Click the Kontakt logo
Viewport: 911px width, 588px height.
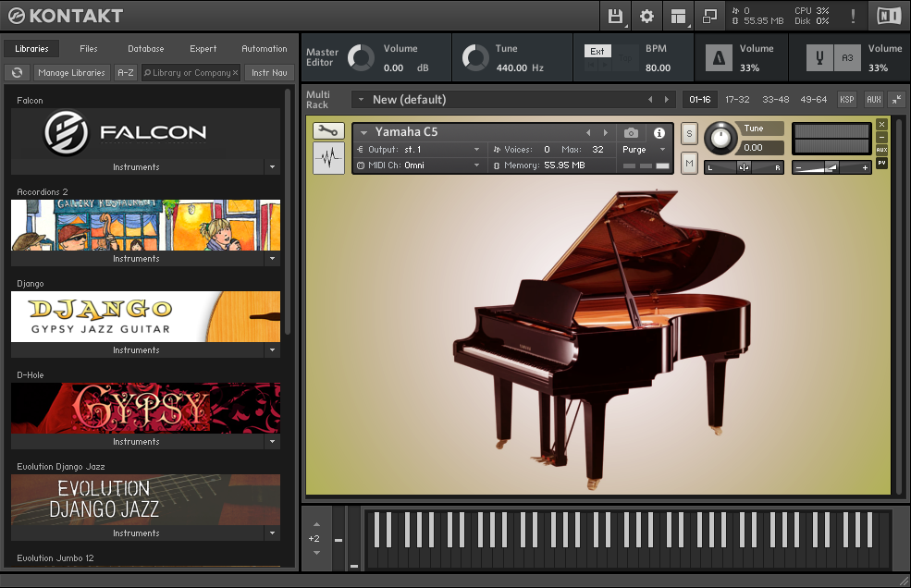66,16
